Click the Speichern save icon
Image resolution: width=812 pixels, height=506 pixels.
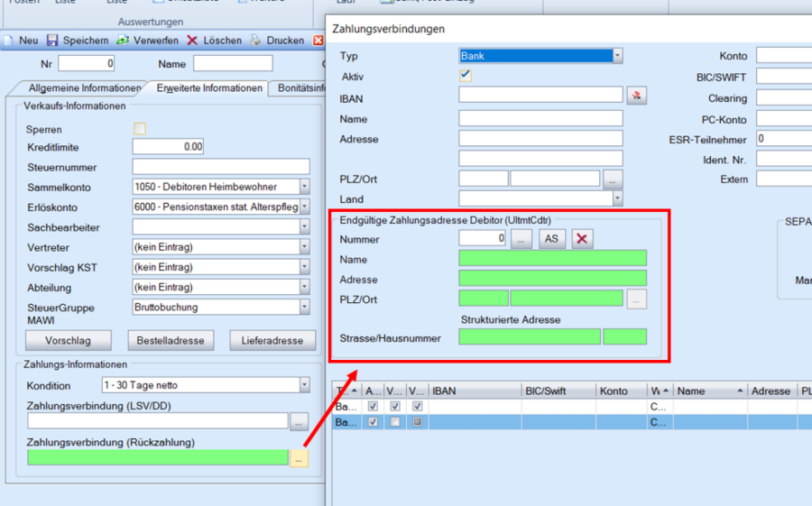coord(52,41)
